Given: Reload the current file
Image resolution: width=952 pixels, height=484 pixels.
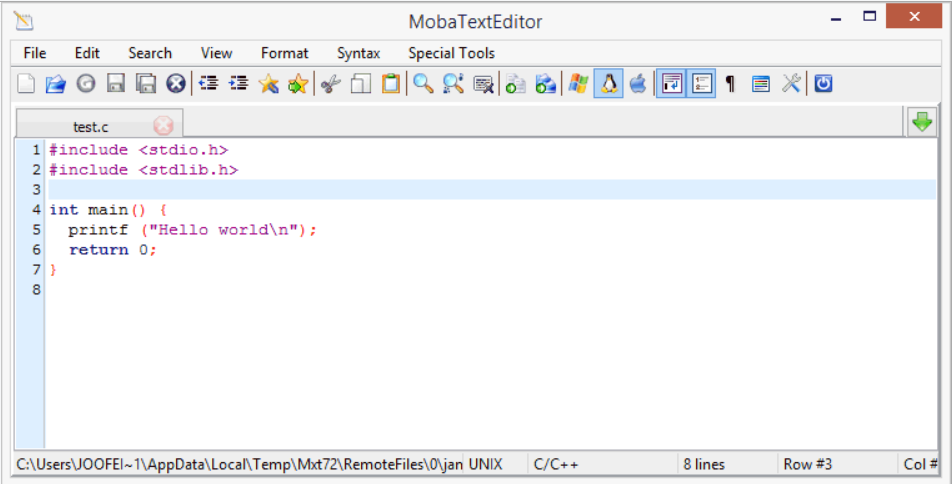Looking at the screenshot, I should point(86,83).
